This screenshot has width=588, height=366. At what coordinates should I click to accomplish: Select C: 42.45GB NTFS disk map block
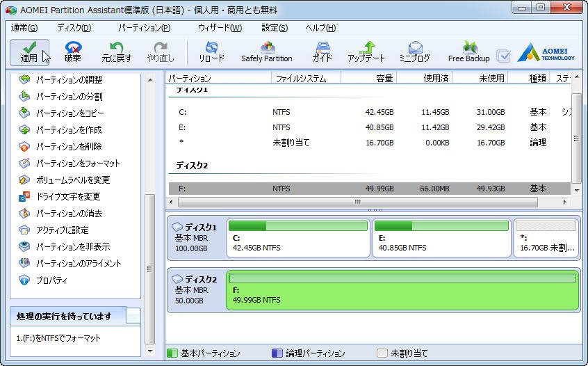click(x=298, y=238)
